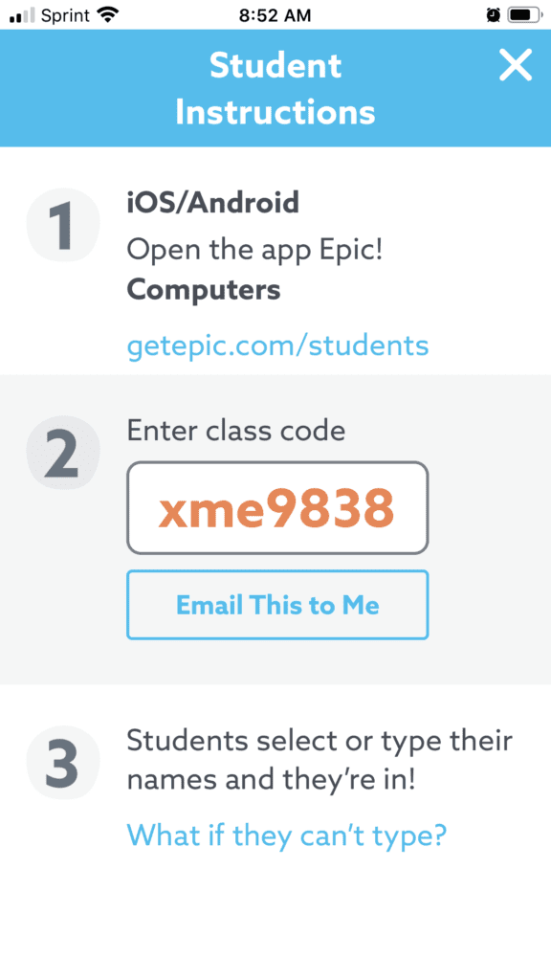Tap the Student Instructions header title

(x=275, y=89)
